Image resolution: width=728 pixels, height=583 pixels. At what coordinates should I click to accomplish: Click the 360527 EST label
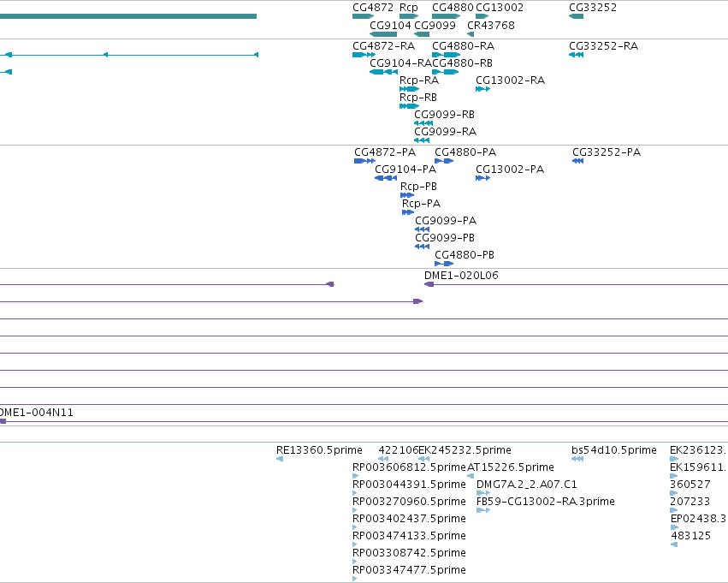click(690, 485)
